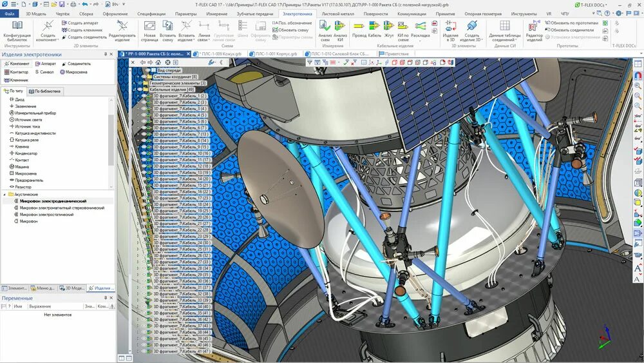Open the Файл menu
Screen dimensions: 644x363
(10, 14)
